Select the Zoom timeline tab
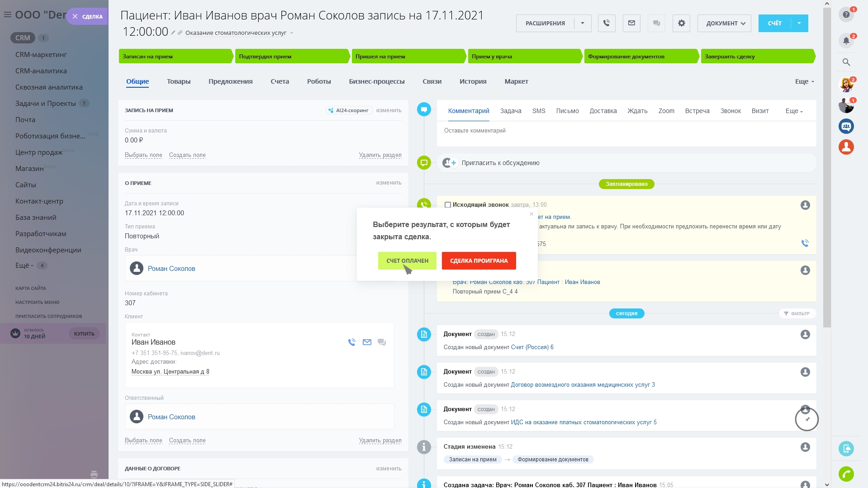This screenshot has height=488, width=868. (x=666, y=111)
